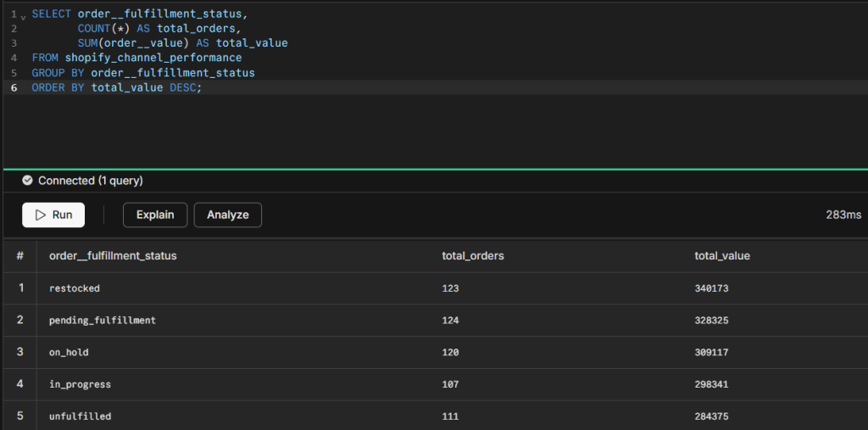The height and width of the screenshot is (430, 868).
Task: Click total_value cell 328325
Action: (x=711, y=321)
